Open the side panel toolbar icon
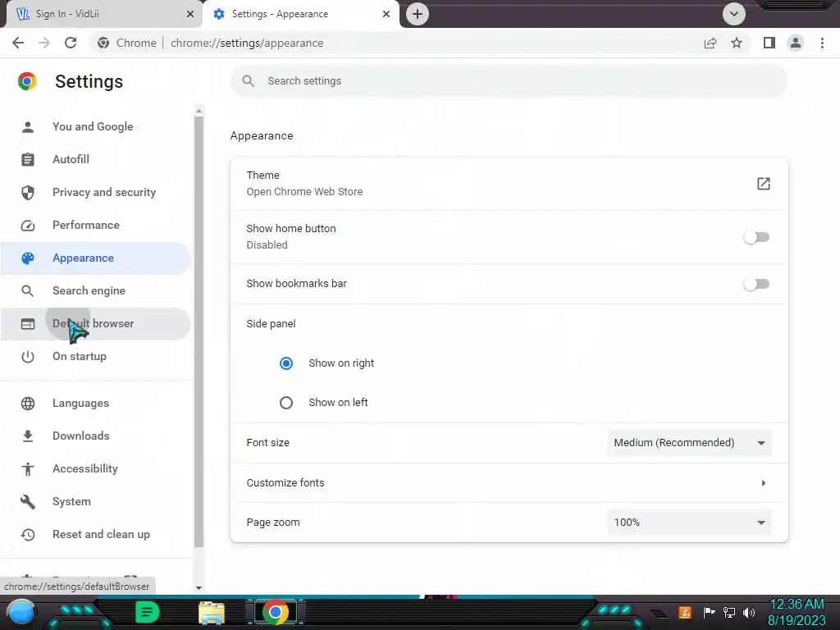 [769, 43]
